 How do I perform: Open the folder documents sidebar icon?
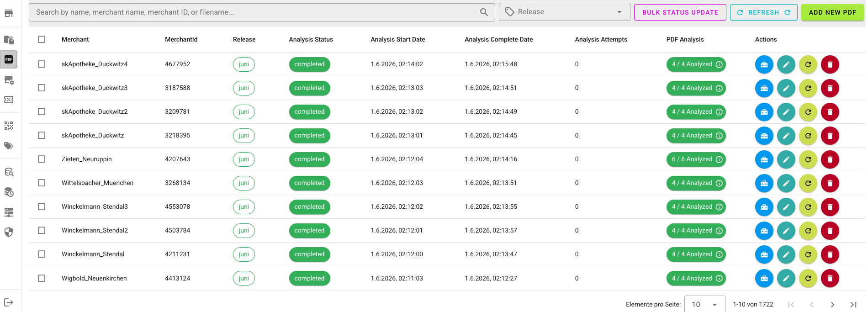tap(9, 40)
